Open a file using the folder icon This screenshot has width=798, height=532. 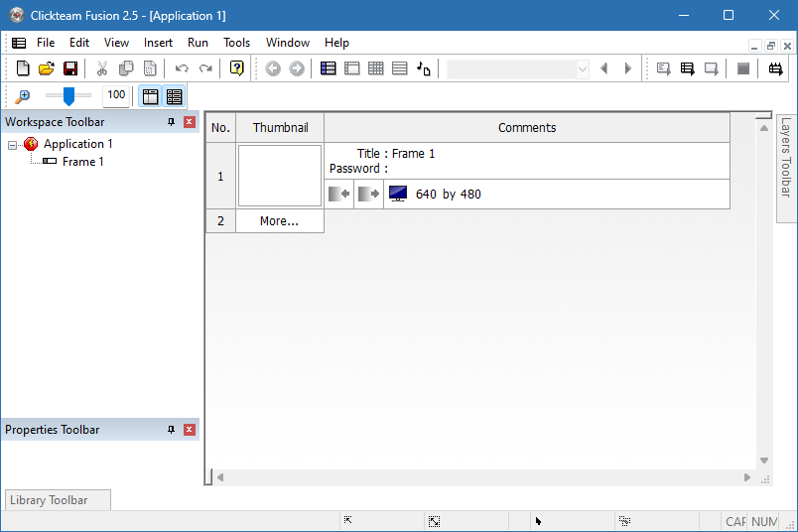(x=47, y=68)
